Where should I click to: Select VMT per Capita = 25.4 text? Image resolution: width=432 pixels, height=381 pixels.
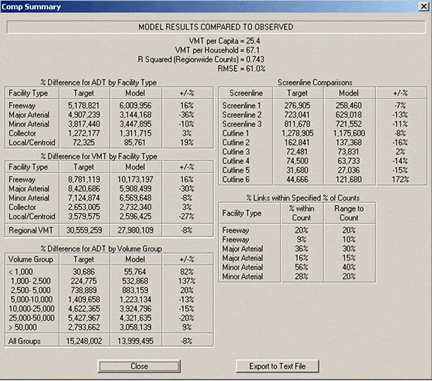pos(224,41)
